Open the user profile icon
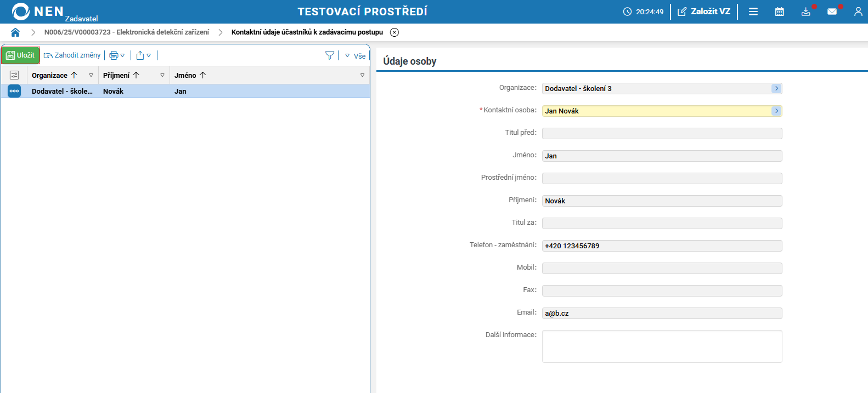Screen dimensions: 868x393 pyautogui.click(x=858, y=12)
